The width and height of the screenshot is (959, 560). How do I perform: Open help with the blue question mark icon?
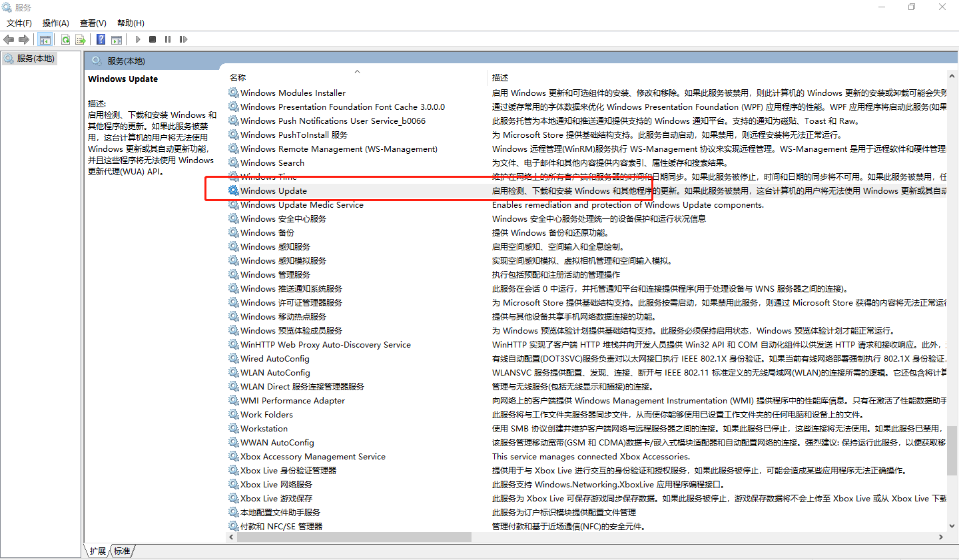(101, 39)
